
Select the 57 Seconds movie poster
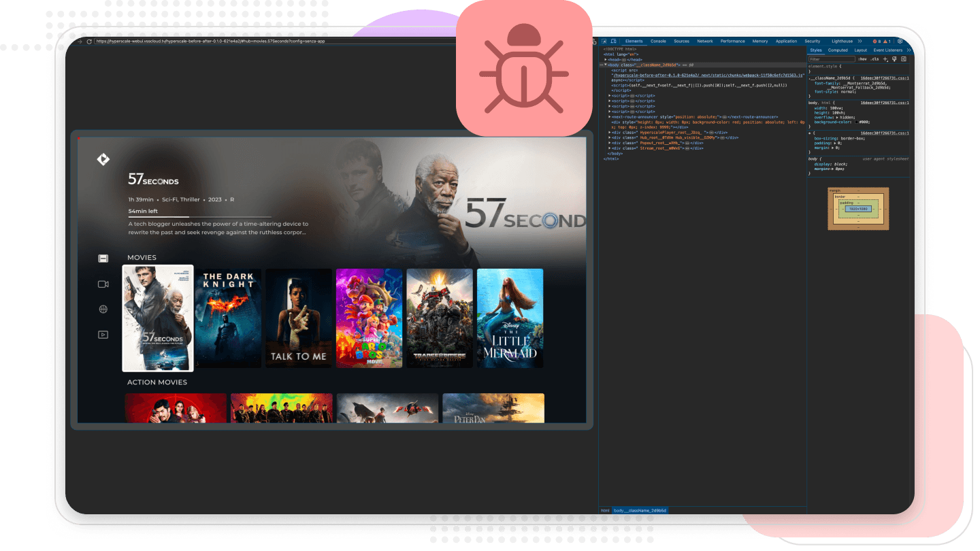tap(158, 318)
